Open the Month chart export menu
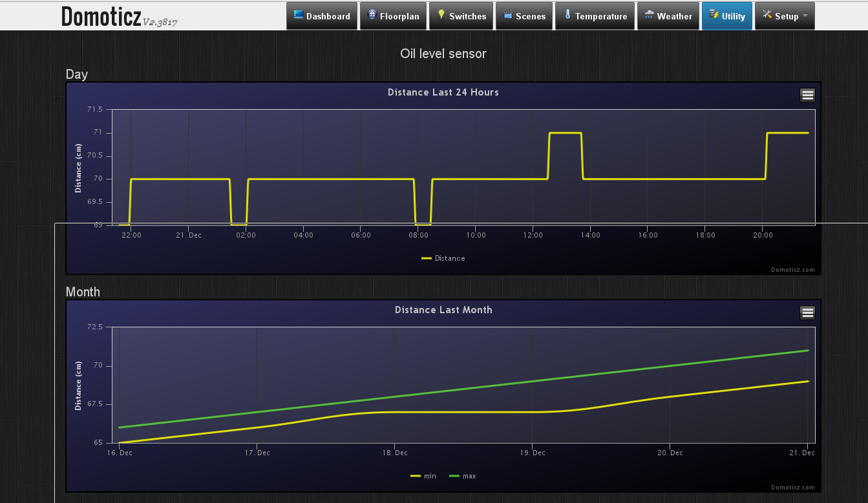Viewport: 868px width, 503px height. (807, 313)
